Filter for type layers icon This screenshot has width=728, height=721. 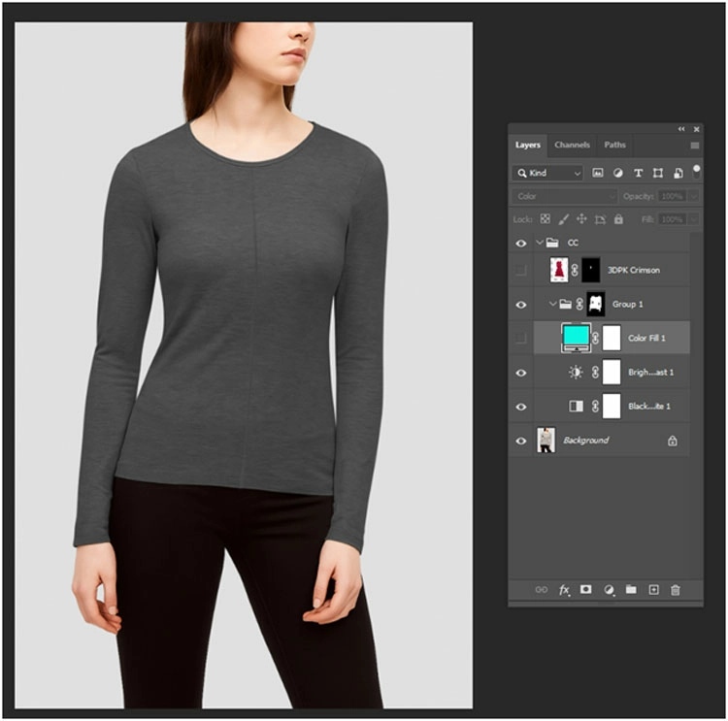[638, 173]
